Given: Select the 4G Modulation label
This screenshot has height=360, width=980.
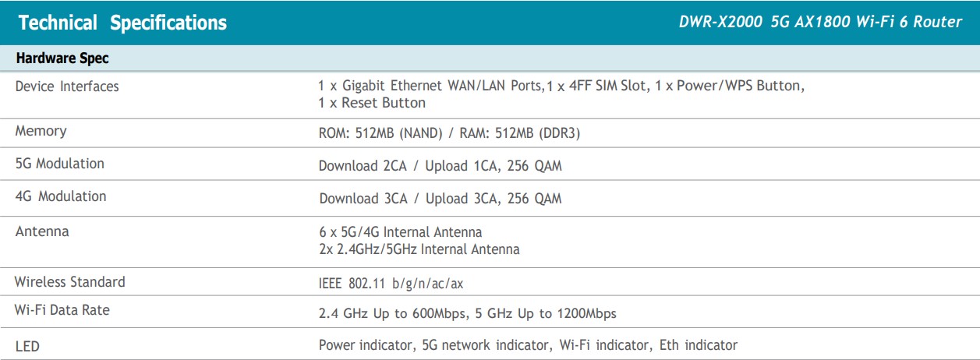Looking at the screenshot, I should 61,196.
